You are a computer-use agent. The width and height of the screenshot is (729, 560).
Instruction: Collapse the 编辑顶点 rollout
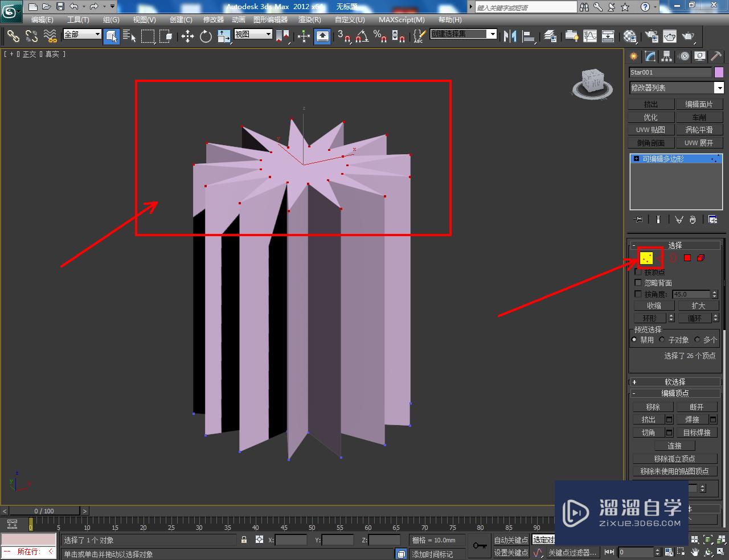point(675,393)
